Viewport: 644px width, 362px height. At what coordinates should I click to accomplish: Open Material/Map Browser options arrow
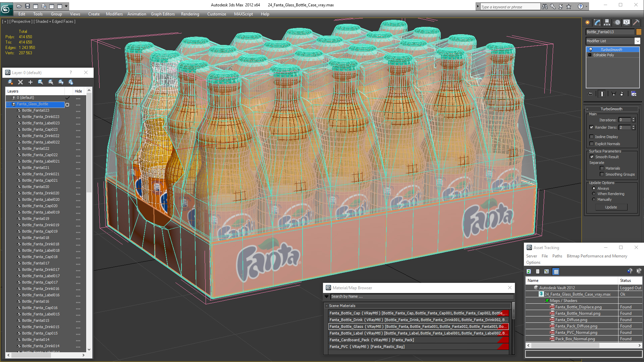(326, 296)
